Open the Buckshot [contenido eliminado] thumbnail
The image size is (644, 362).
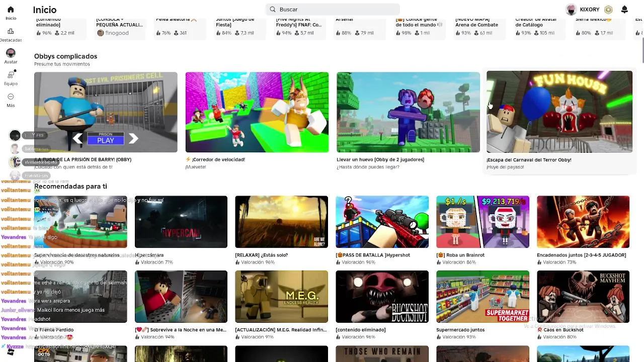pyautogui.click(x=382, y=297)
